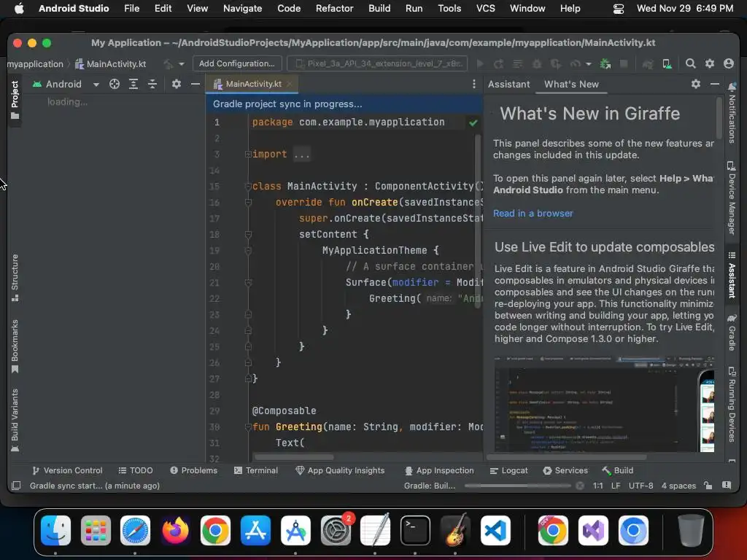Open IDE settings gear in toolbar

point(709,64)
